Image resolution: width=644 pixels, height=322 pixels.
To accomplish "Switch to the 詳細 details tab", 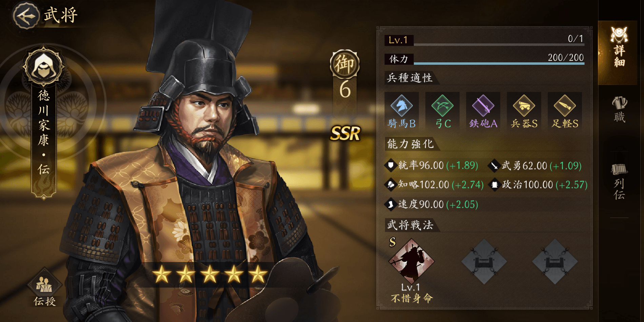I will [619, 47].
